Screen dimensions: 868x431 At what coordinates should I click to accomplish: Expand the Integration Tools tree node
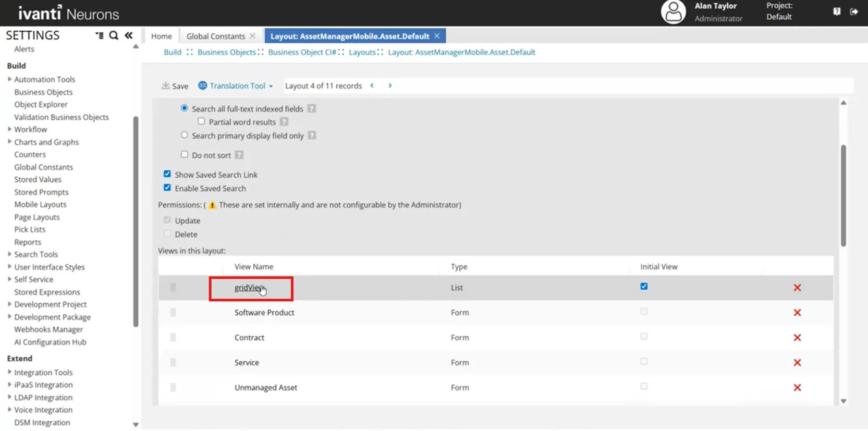pos(9,372)
